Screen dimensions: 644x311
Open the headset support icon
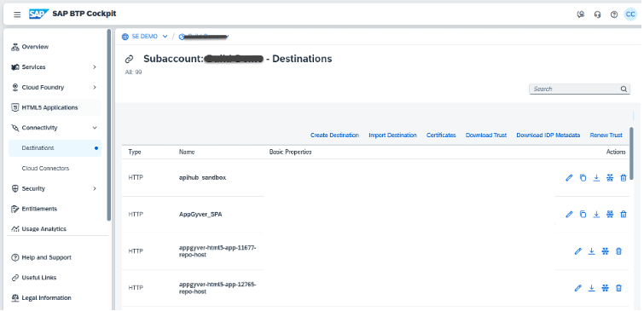tap(598, 14)
